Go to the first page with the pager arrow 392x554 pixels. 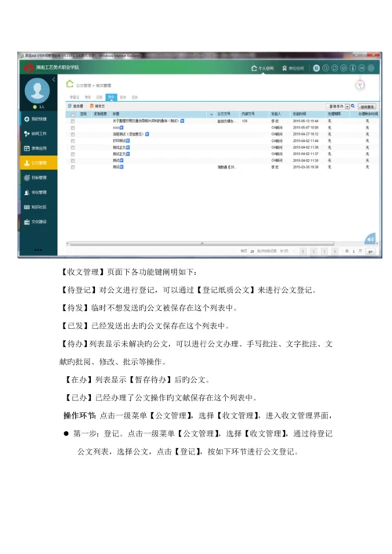click(x=303, y=252)
